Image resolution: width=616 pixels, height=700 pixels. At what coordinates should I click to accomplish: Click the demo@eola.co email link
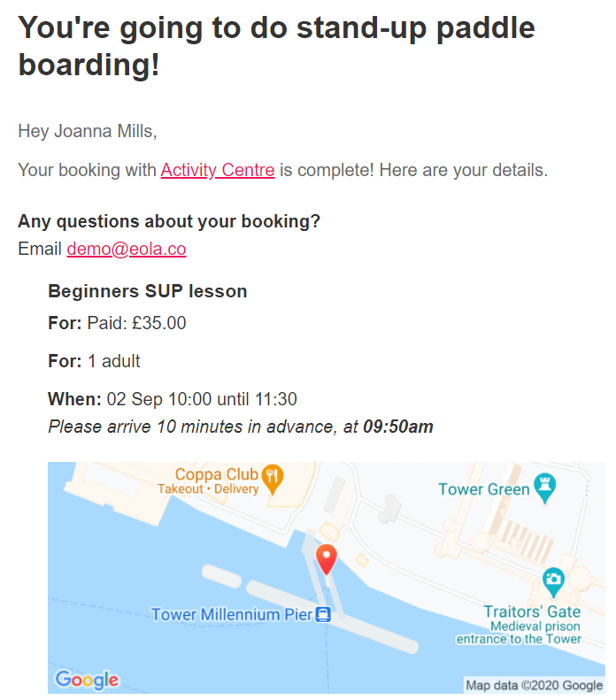[127, 249]
